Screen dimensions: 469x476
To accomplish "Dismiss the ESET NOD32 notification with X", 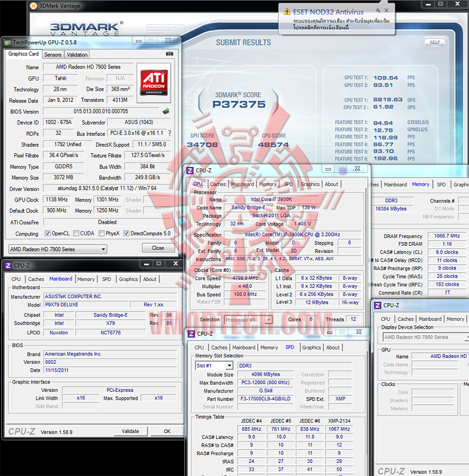I will pyautogui.click(x=386, y=10).
